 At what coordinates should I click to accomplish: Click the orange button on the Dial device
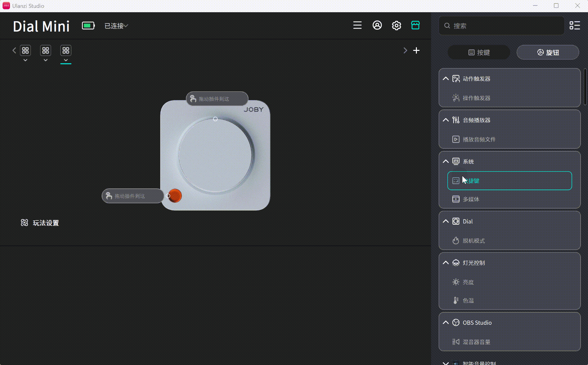pos(175,196)
